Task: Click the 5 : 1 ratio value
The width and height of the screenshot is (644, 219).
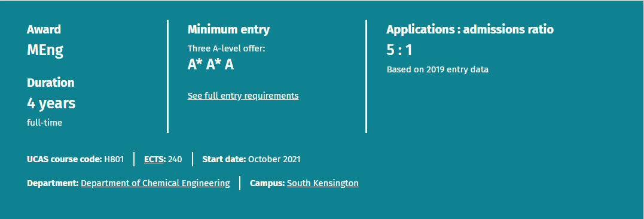Action: (x=399, y=50)
